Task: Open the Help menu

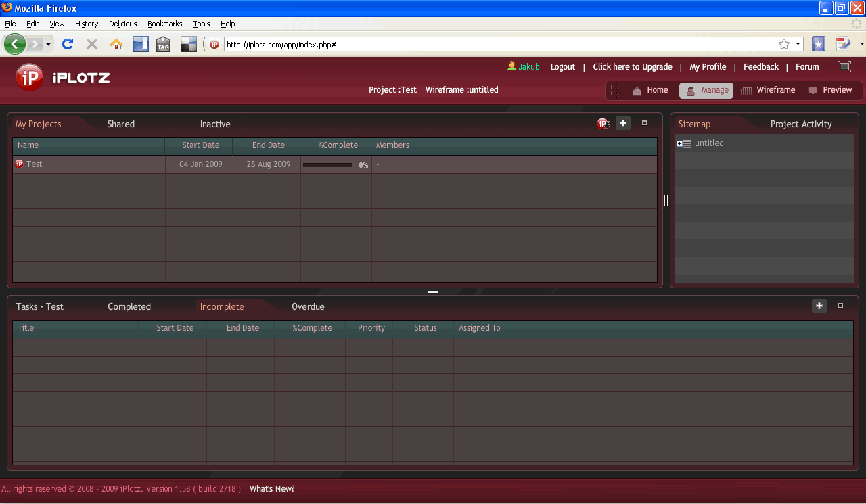Action: coord(228,24)
